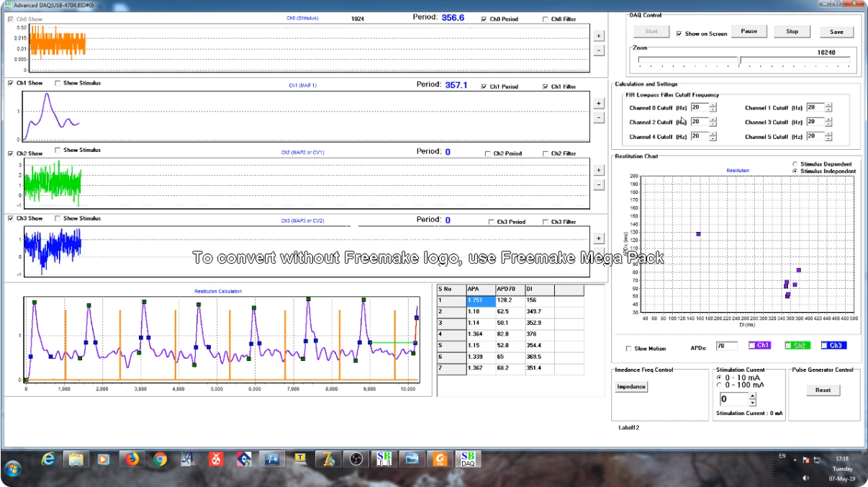The image size is (868, 487).
Task: Click the green Ch2 color swatch
Action: [799, 346]
